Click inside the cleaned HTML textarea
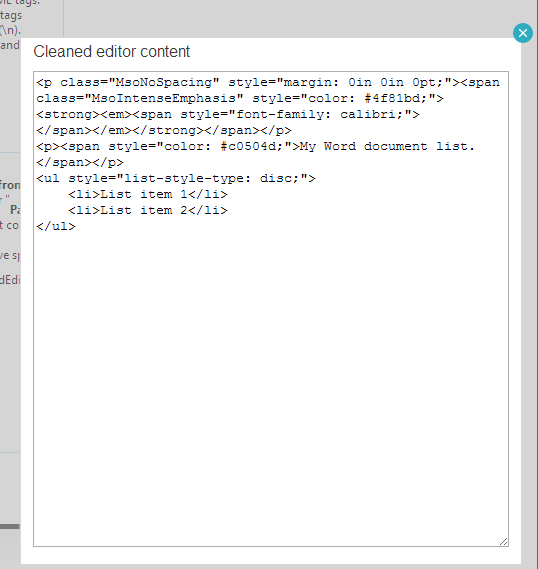This screenshot has width=538, height=569. coord(271,309)
